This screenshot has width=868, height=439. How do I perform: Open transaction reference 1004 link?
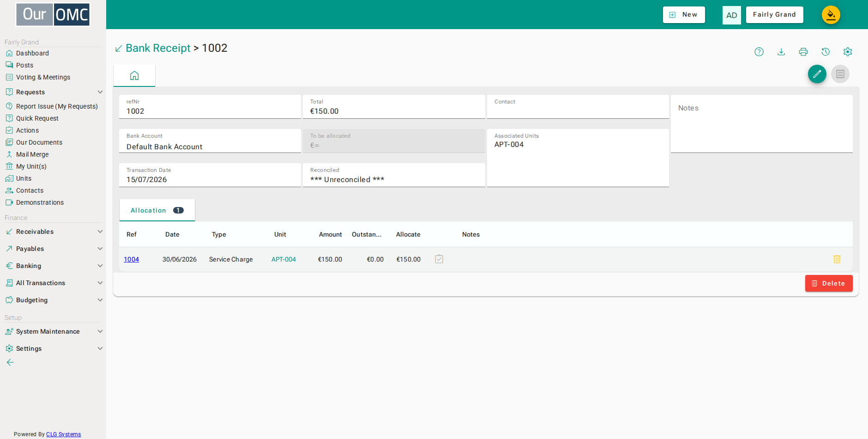coord(131,259)
